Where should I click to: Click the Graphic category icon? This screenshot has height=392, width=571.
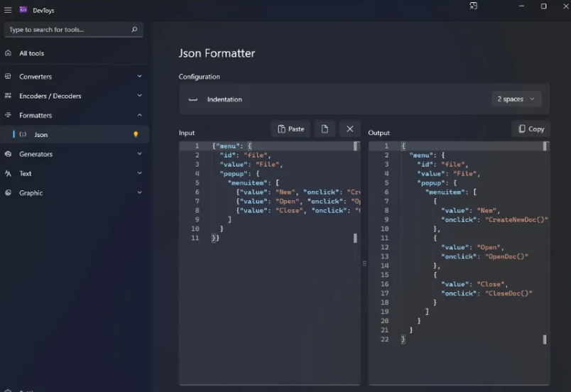click(8, 192)
